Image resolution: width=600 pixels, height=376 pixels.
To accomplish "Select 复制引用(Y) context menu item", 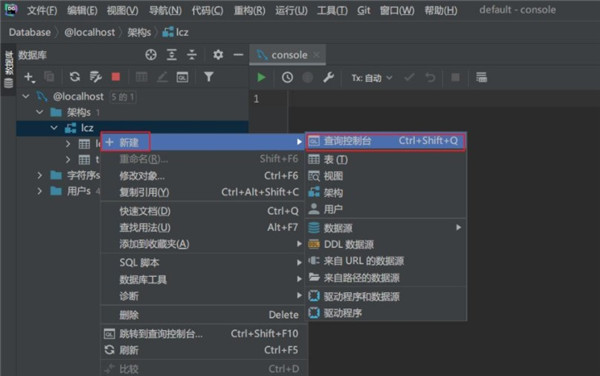I will coord(203,192).
